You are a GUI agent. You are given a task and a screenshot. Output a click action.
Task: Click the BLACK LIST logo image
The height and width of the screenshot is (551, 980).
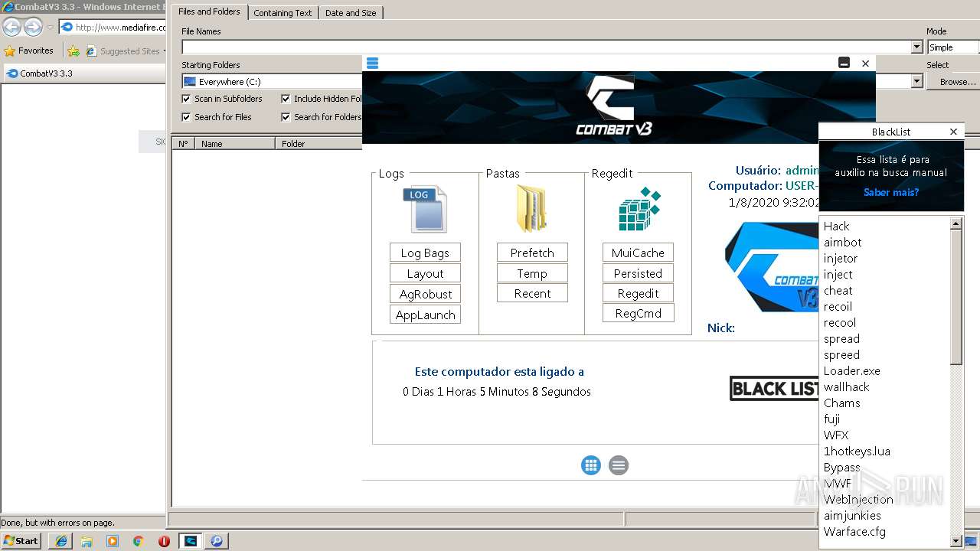[x=774, y=389]
